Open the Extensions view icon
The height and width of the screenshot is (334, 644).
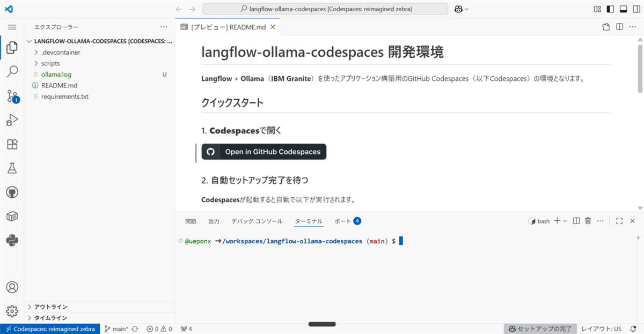click(x=12, y=144)
